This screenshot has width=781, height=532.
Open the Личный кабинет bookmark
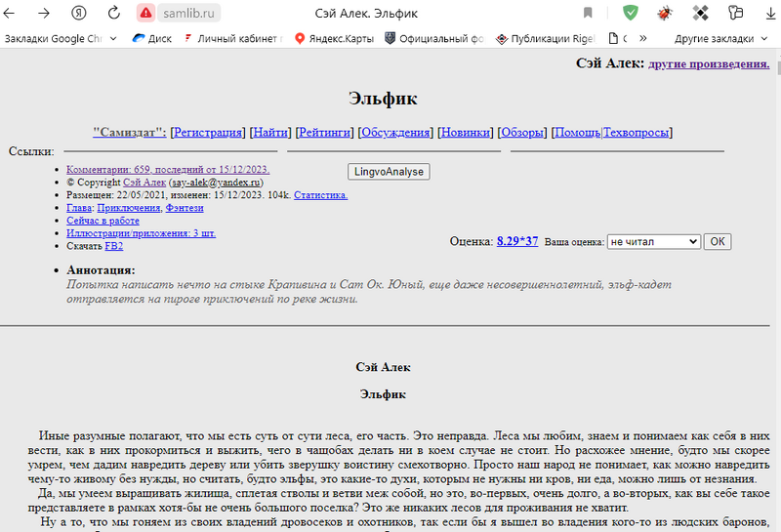tap(232, 38)
